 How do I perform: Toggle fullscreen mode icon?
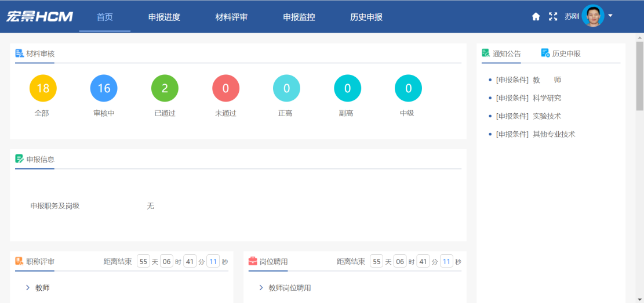[x=552, y=17]
